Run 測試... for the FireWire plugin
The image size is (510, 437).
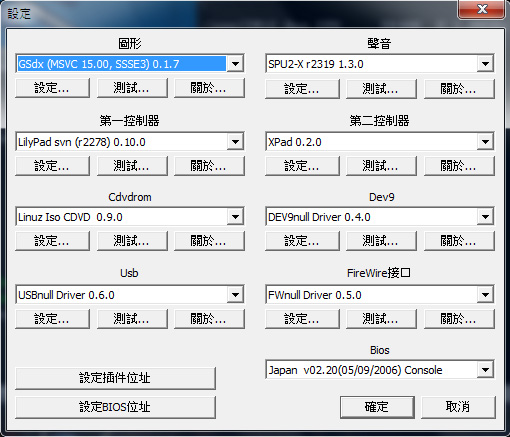(x=381, y=319)
